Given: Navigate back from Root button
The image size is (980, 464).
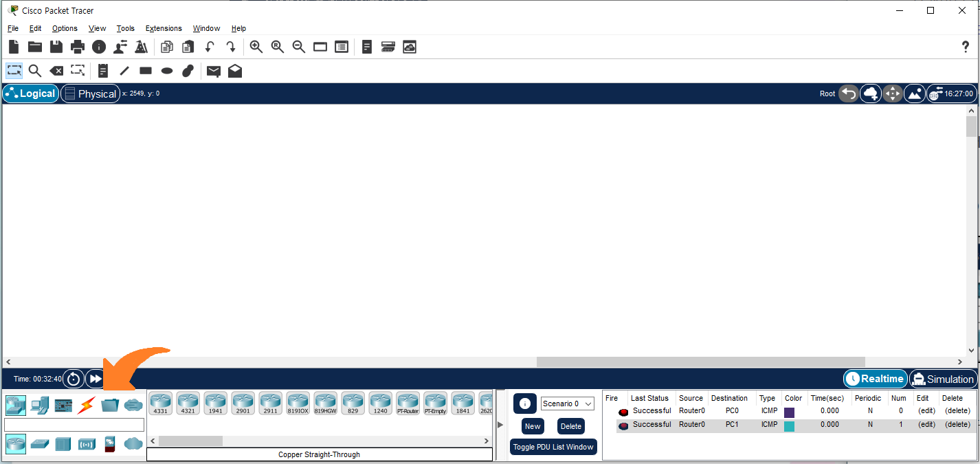Looking at the screenshot, I should click(x=848, y=93).
